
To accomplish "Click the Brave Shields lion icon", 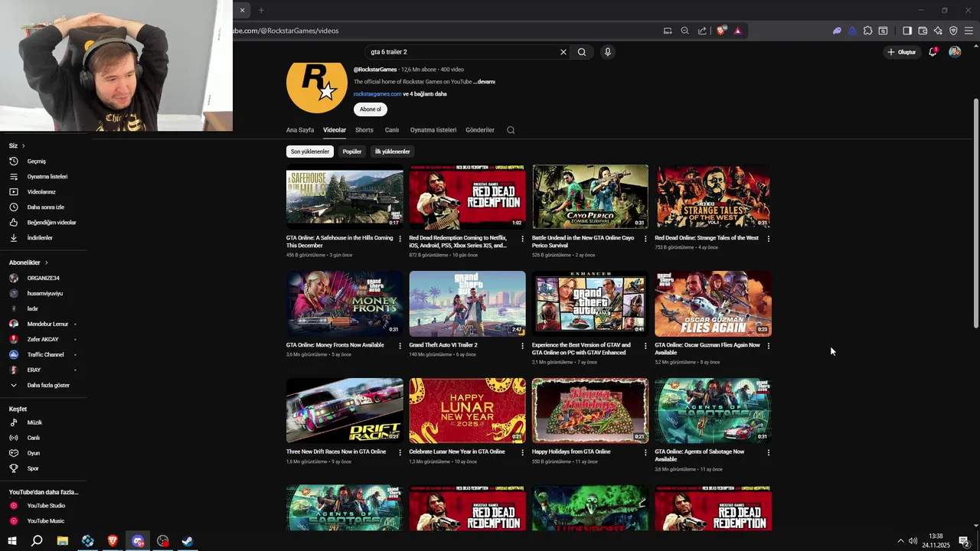I will click(721, 31).
